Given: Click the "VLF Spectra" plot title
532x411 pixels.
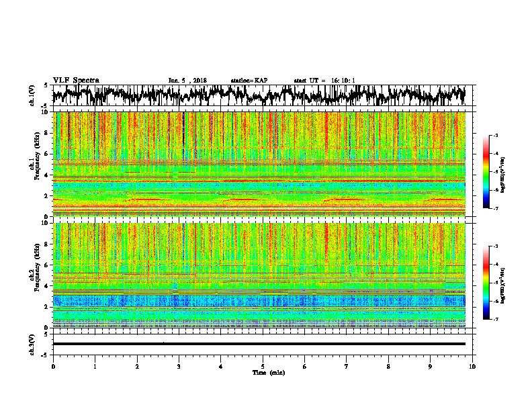Looking at the screenshot, I should point(76,80).
